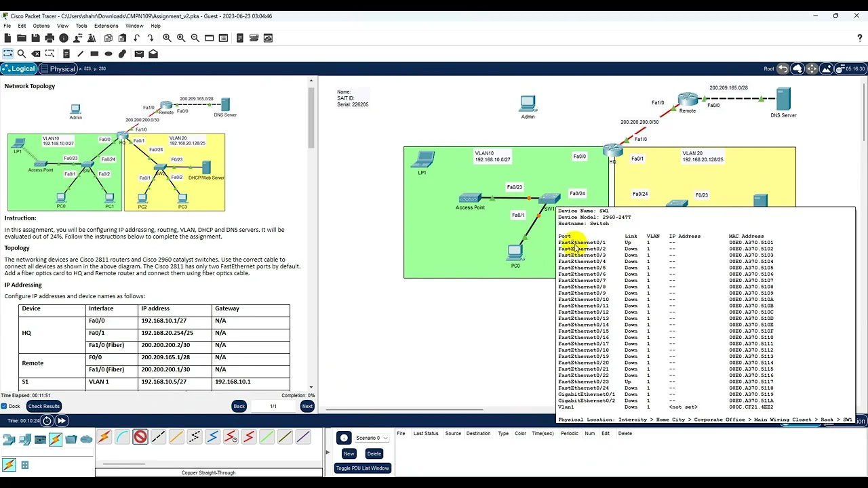Zoom in on the workspace
This screenshot has height=488, width=868.
point(167,38)
